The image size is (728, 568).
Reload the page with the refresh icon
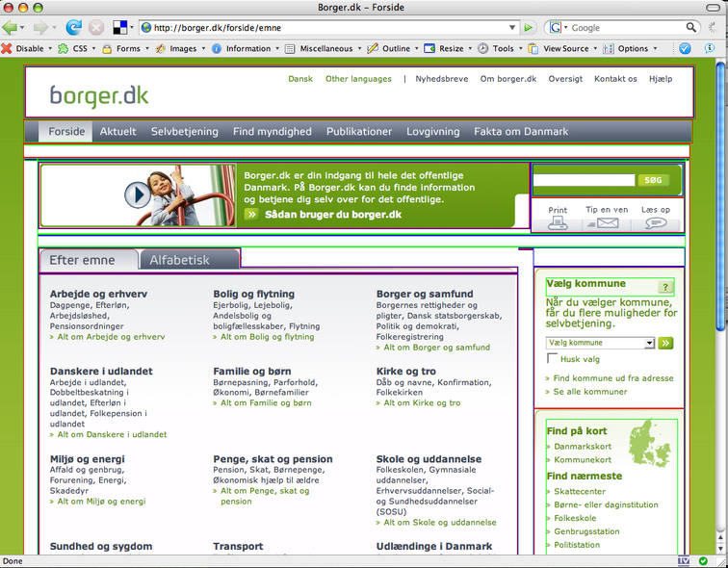73,27
